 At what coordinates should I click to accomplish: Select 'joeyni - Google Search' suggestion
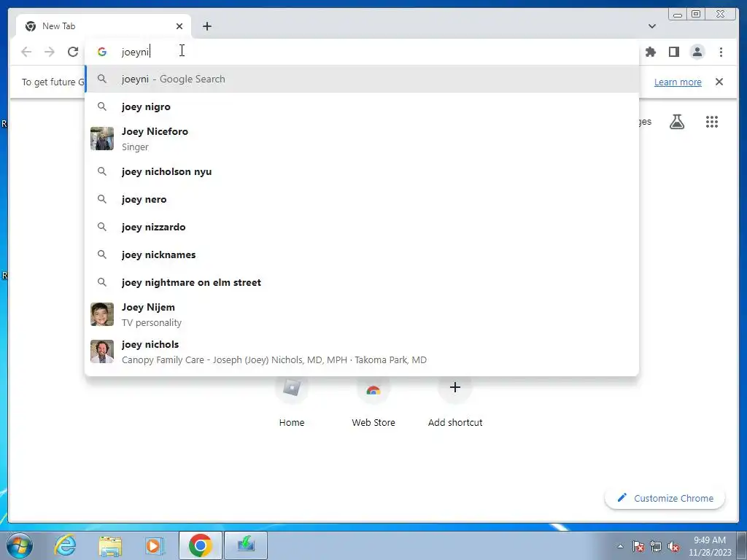tap(362, 79)
